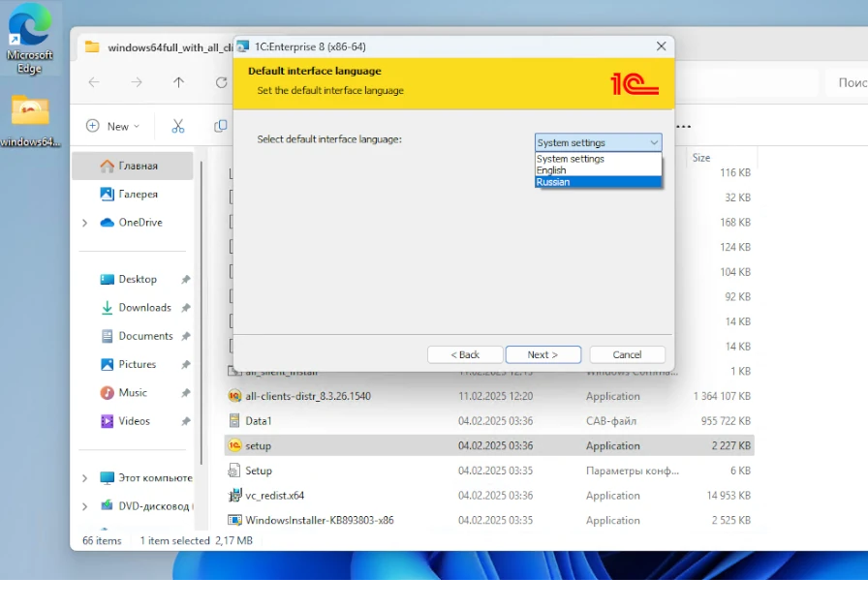Viewport: 868px width, 608px height.
Task: Copy the selected file in Explorer toolbar
Action: [220, 126]
